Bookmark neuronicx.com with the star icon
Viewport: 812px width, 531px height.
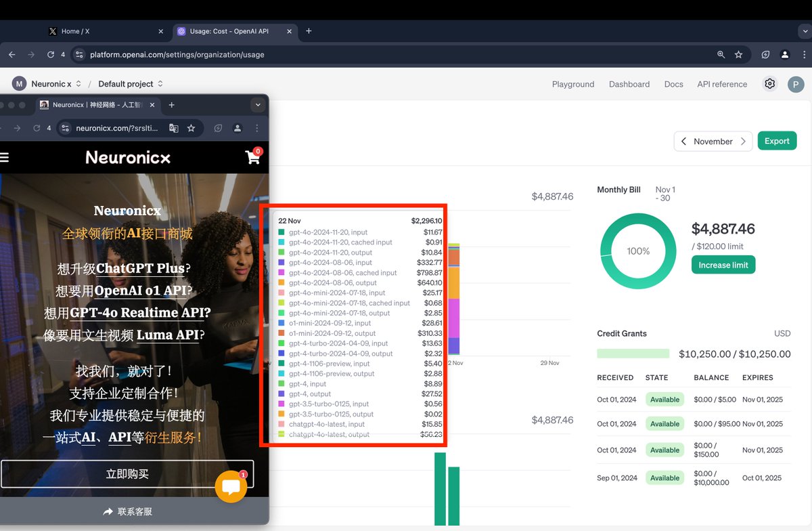click(191, 128)
